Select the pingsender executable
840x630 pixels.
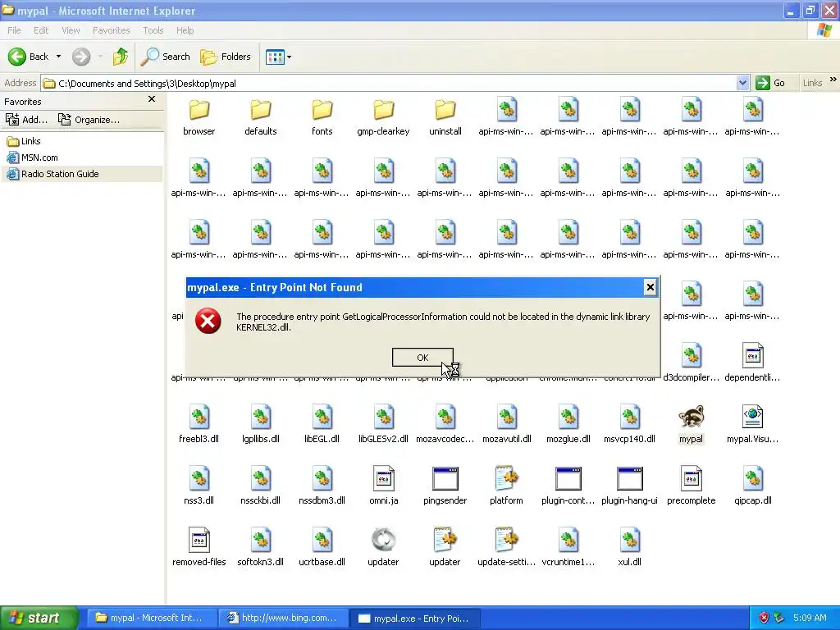[445, 486]
